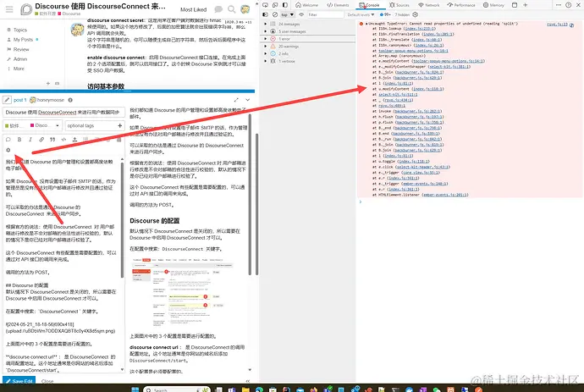Click the configuration screenshot in the preview
Screen dimensions: 584x392
pyautogui.click(x=183, y=292)
